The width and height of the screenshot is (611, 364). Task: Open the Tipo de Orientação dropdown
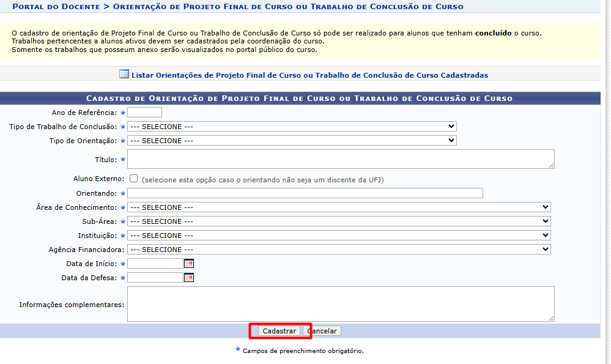pos(292,140)
